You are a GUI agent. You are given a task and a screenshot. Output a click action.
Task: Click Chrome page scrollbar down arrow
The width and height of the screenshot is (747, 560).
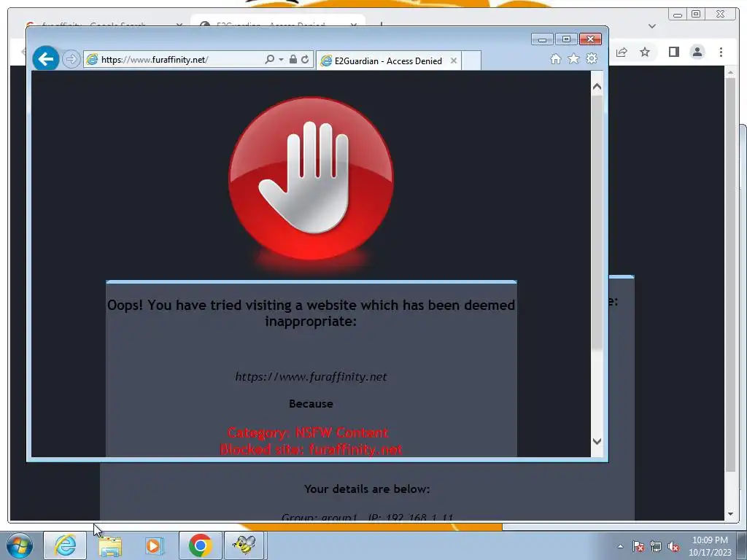pos(730,514)
